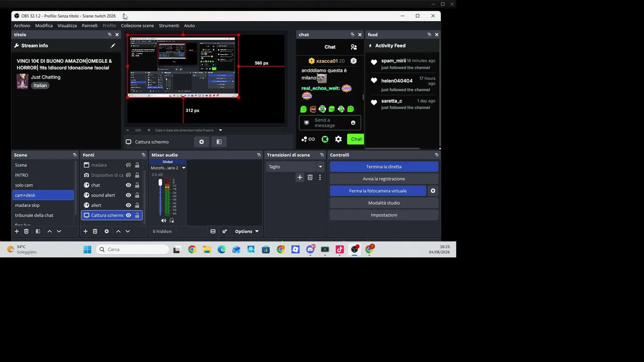The height and width of the screenshot is (362, 644).
Task: Configure virtual camera with gear icon
Action: [x=433, y=191]
